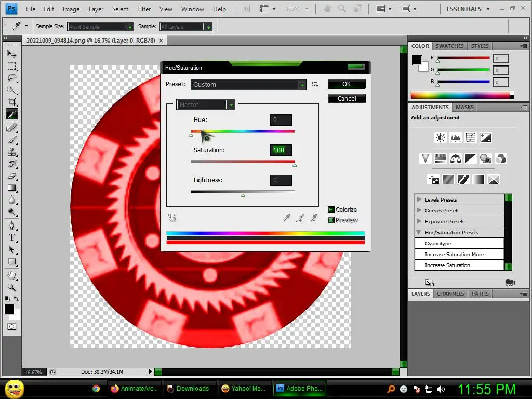
Task: Click the foreground color swatch in toolbox
Action: click(9, 309)
